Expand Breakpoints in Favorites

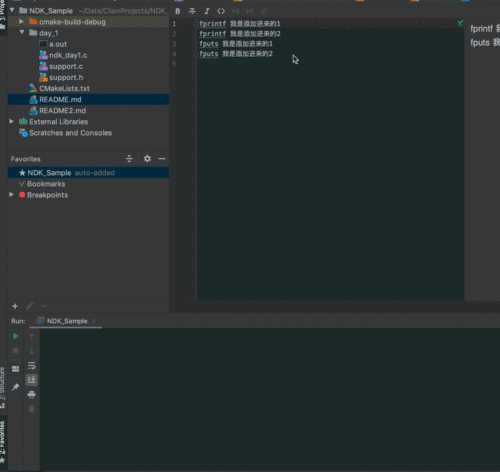(11, 195)
